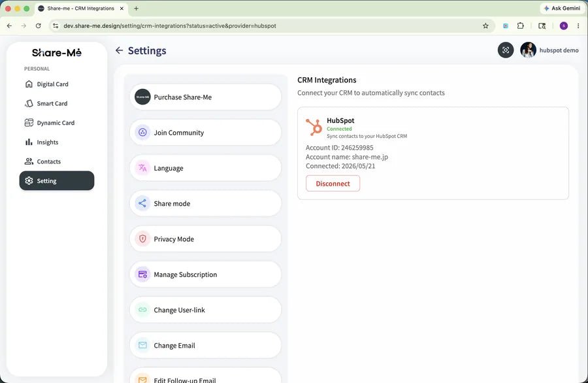
Task: Click the Language translate icon
Action: click(142, 168)
